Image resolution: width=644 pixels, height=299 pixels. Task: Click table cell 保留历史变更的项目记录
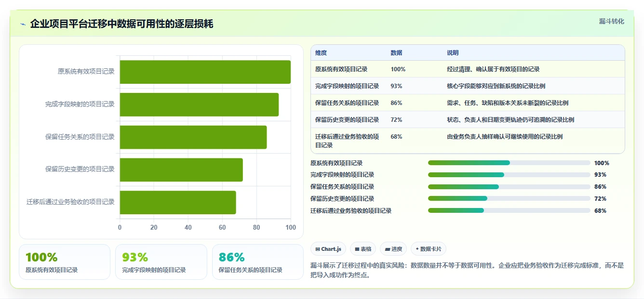(x=347, y=120)
